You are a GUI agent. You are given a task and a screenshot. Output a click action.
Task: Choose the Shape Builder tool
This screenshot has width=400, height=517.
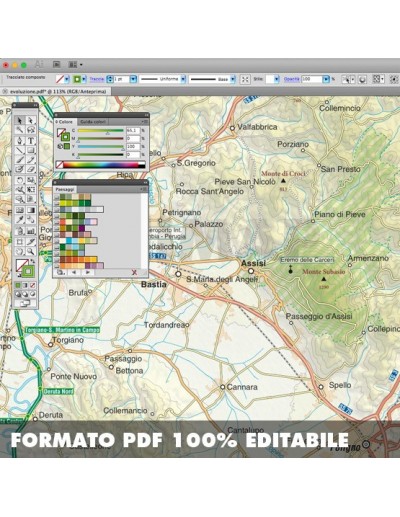[x=20, y=199]
